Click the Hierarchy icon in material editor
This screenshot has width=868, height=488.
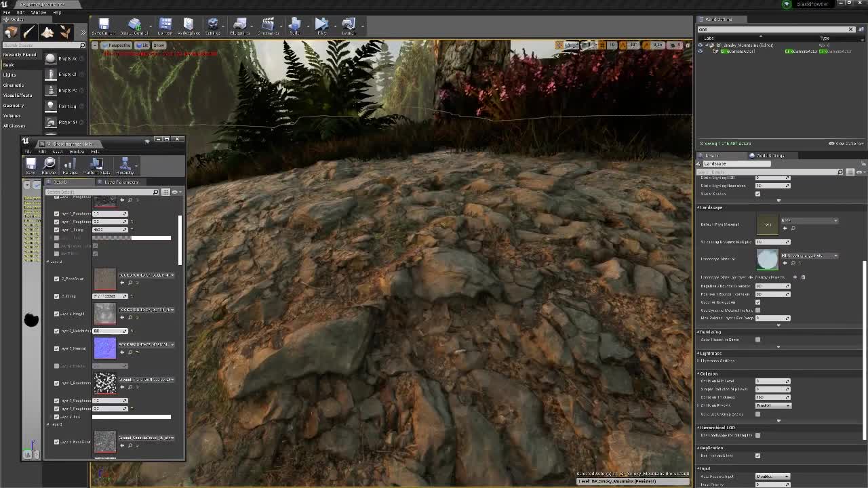click(x=125, y=165)
